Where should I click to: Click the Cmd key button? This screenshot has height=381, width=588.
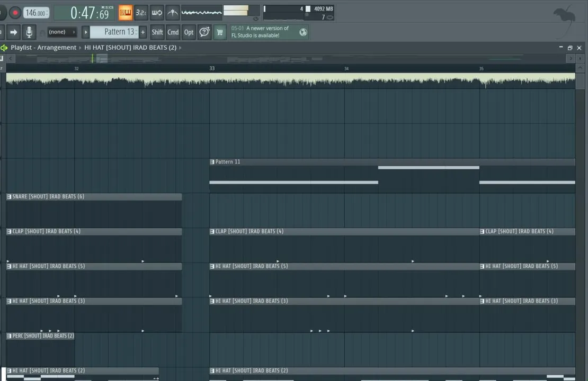point(173,32)
